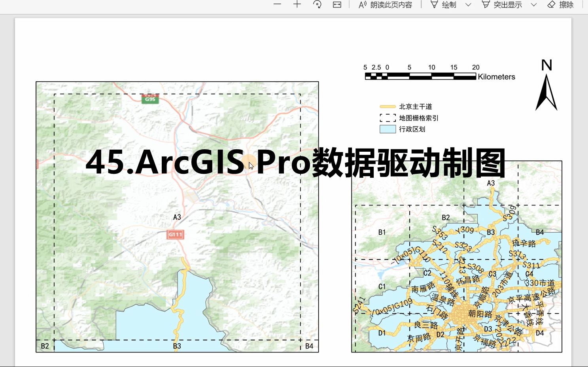Click the zoom in plus icon

(297, 4)
